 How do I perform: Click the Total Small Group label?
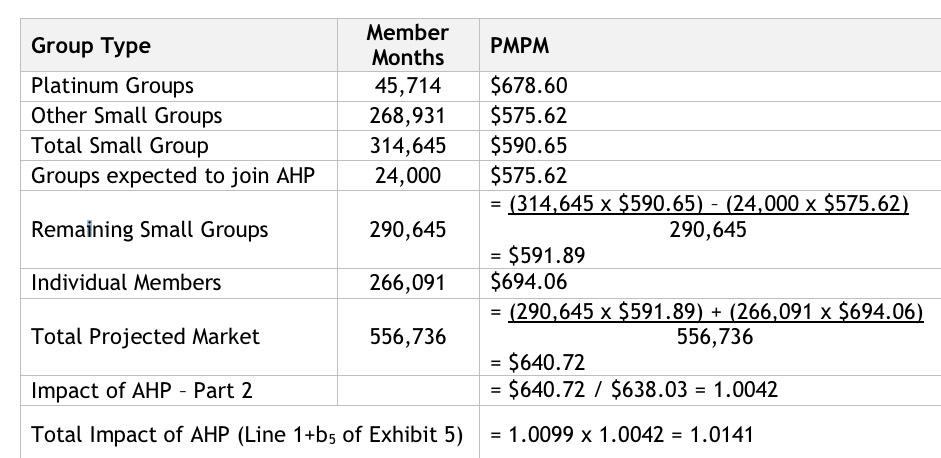coord(119,146)
